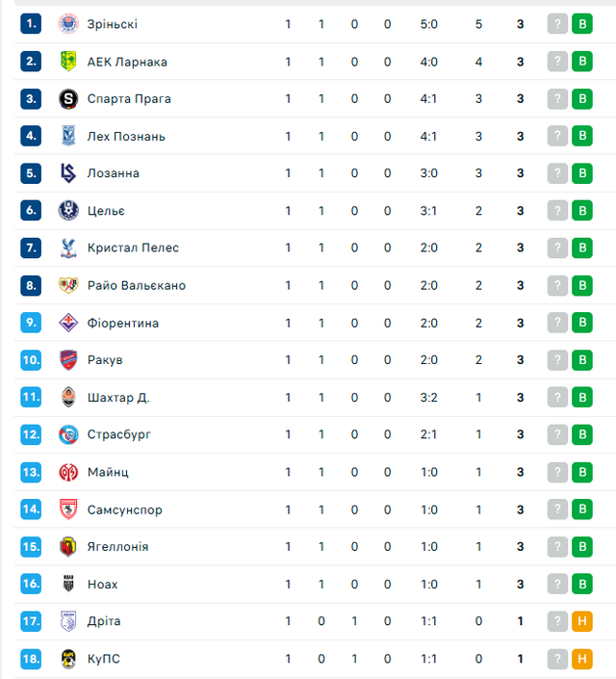Select the Ноах team name
This screenshot has width=616, height=679.
coord(103,584)
